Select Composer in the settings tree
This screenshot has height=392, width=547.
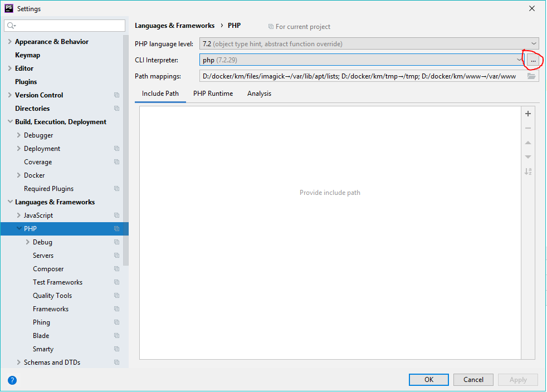point(48,269)
